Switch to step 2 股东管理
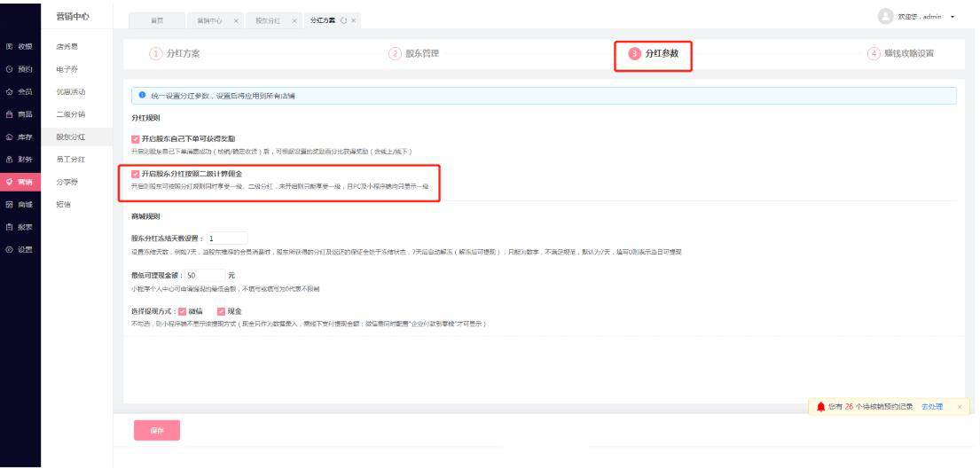 (415, 54)
